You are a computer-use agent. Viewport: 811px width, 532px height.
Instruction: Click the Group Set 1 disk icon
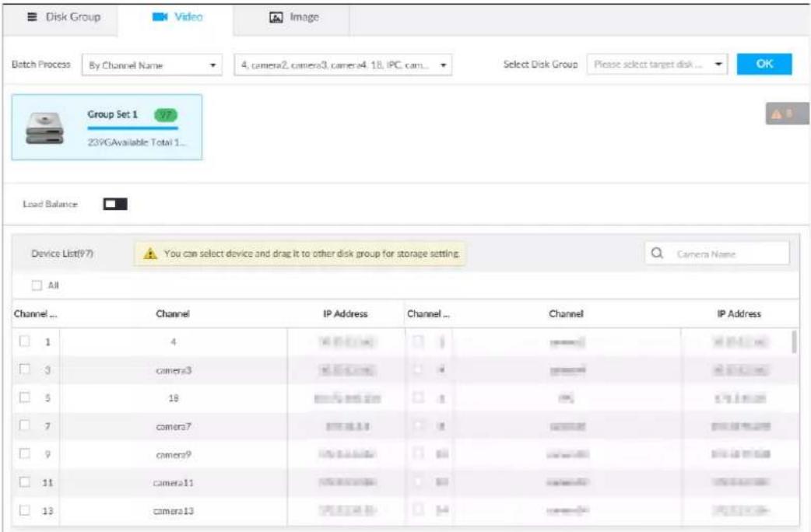coord(45,128)
